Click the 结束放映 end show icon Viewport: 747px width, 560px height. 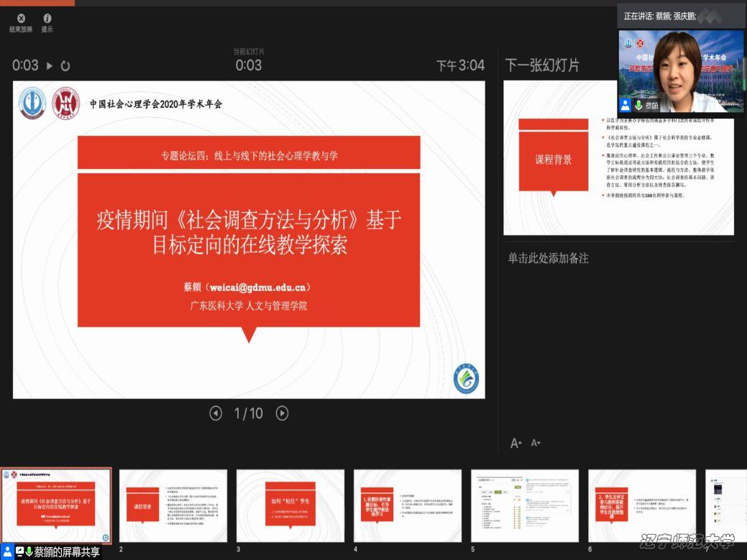[20, 18]
